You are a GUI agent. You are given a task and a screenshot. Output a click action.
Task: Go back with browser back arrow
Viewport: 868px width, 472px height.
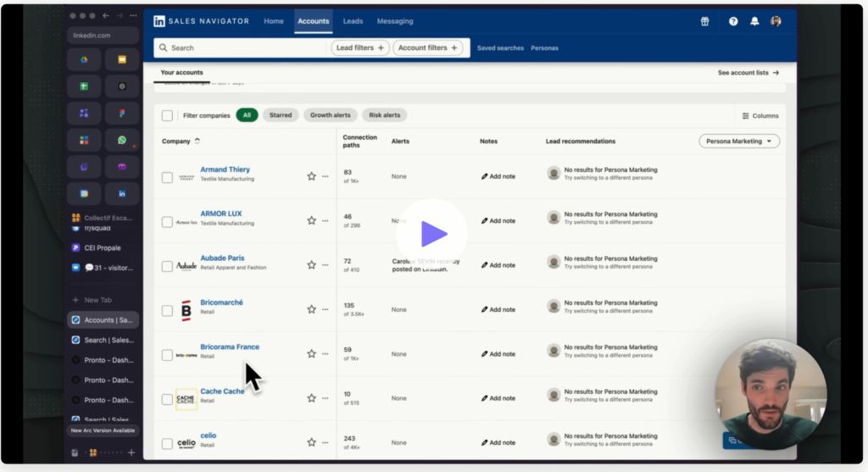[x=106, y=15]
